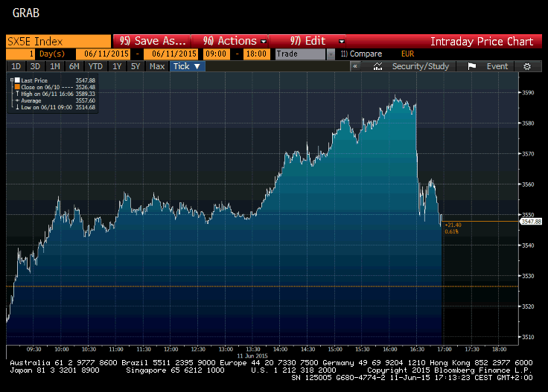The height and width of the screenshot is (392, 548).
Task: Click the Average marker icon in legend
Action: click(17, 100)
